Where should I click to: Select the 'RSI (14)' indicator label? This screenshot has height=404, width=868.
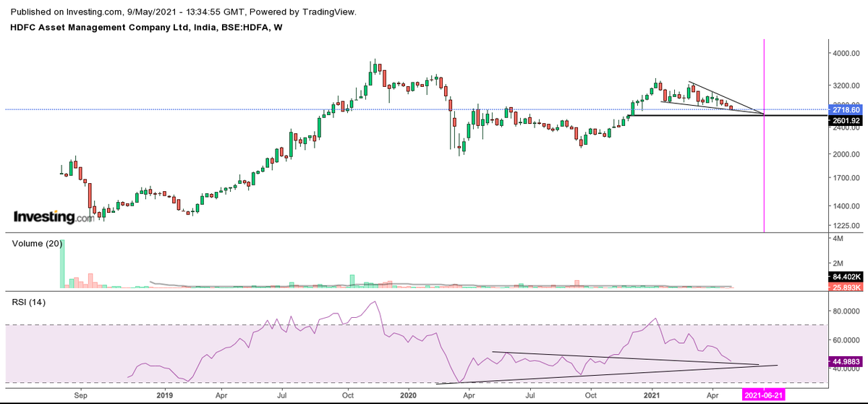29,303
